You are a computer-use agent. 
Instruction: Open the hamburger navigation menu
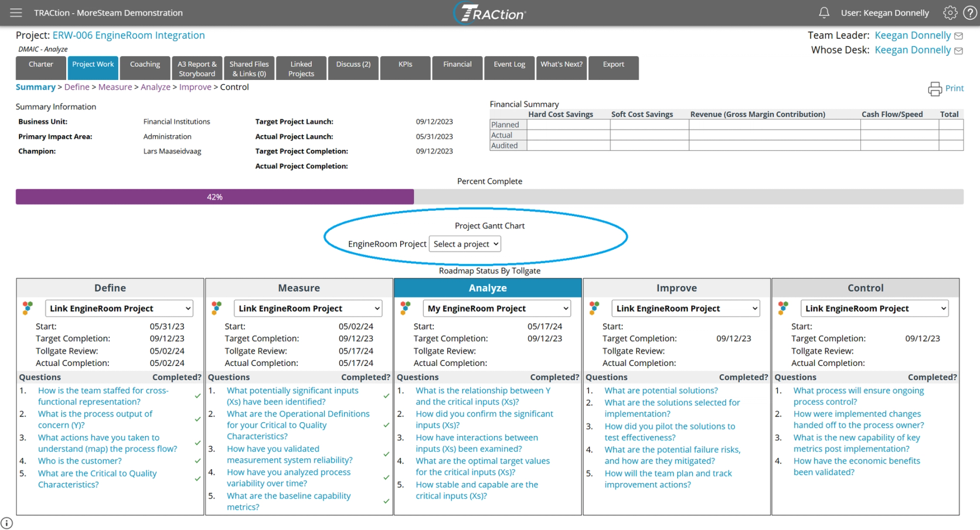[16, 13]
